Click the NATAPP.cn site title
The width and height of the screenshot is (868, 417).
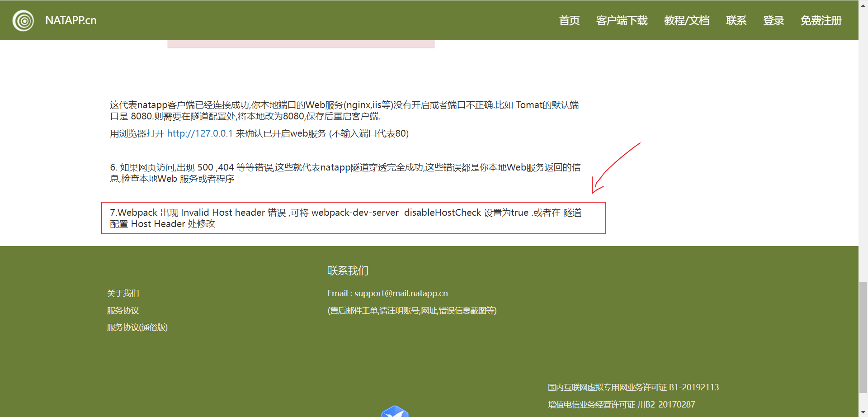(x=71, y=20)
